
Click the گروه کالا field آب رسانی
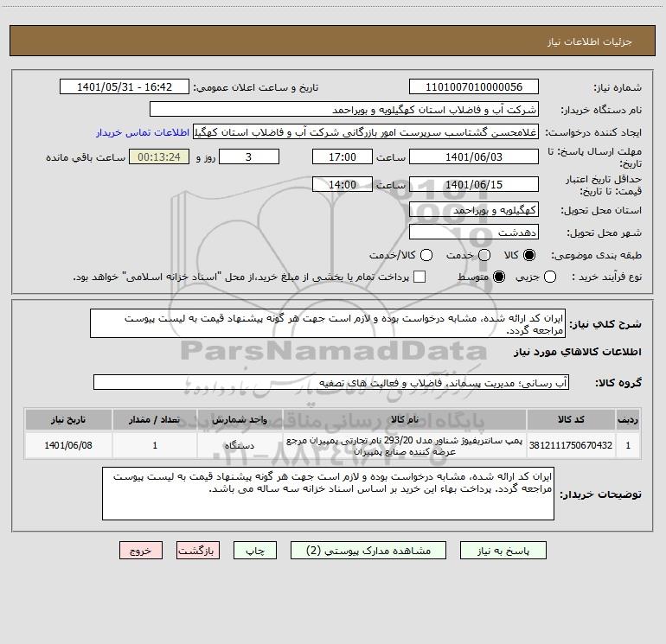(x=331, y=382)
